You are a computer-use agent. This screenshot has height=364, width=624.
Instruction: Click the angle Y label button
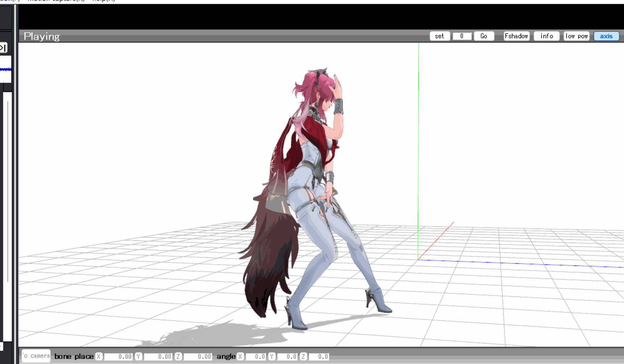pyautogui.click(x=272, y=356)
